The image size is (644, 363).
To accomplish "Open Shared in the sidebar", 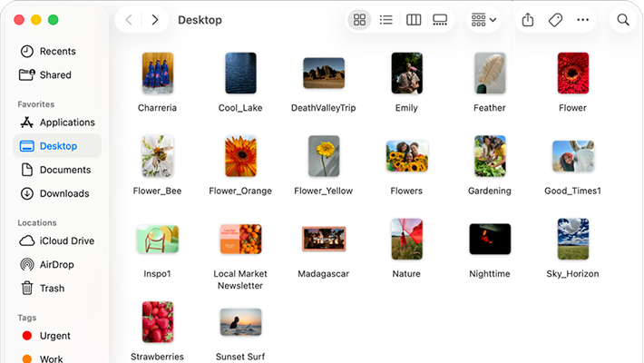I will 57,74.
